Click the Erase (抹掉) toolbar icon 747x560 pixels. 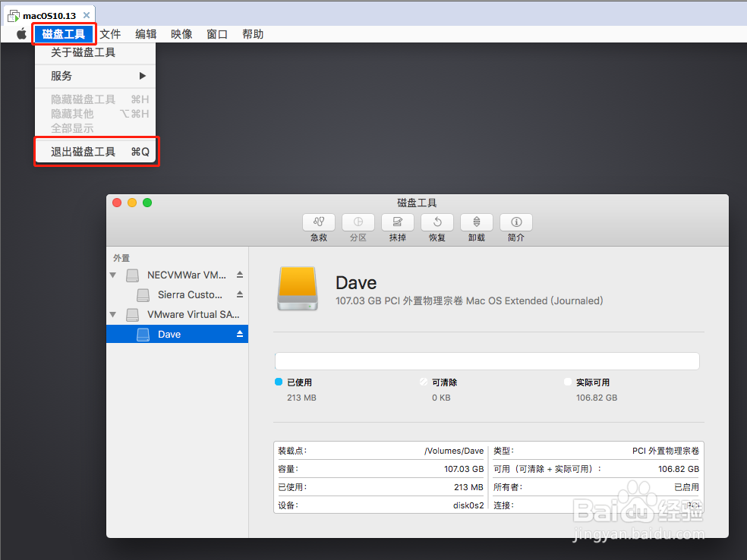tap(398, 222)
